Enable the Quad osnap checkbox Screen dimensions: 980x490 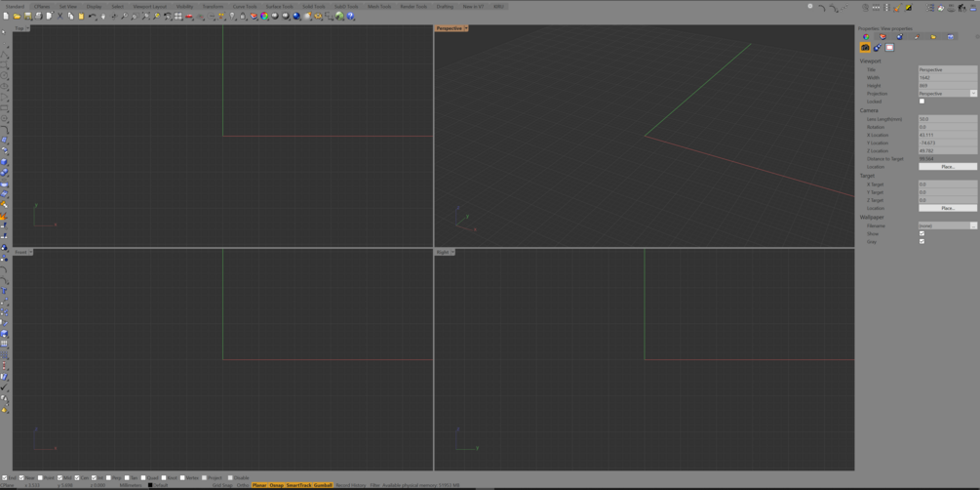143,477
